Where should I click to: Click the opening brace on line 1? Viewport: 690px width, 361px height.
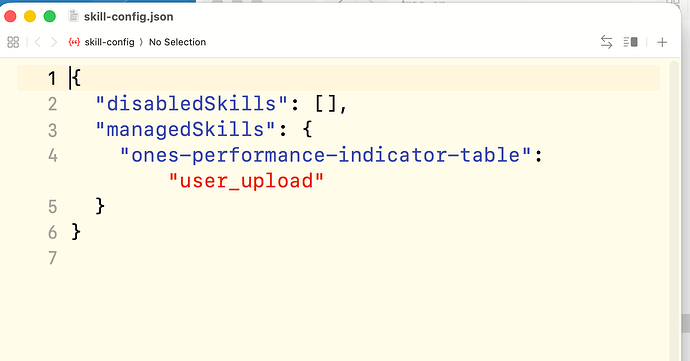[76, 78]
